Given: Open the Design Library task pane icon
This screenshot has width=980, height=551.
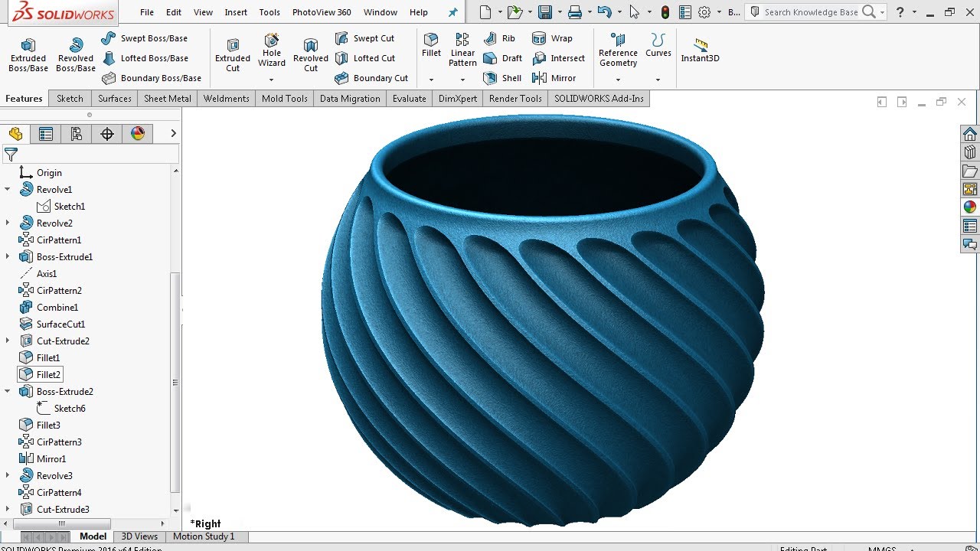Looking at the screenshot, I should (970, 152).
